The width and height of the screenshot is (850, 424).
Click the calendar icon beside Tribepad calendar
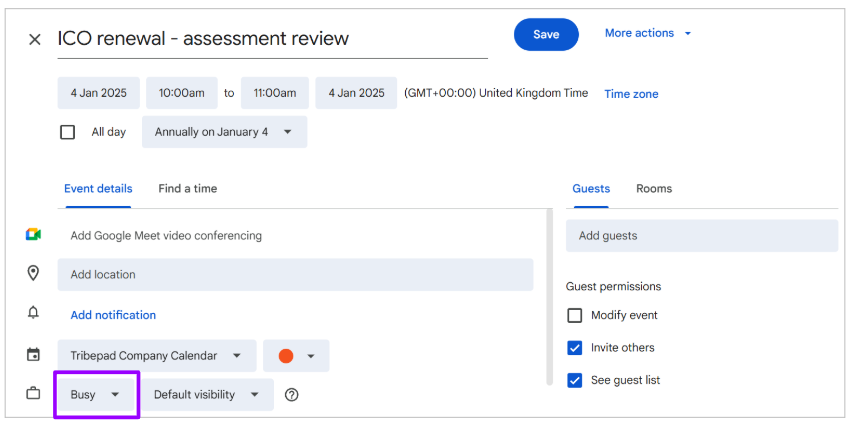pos(33,355)
